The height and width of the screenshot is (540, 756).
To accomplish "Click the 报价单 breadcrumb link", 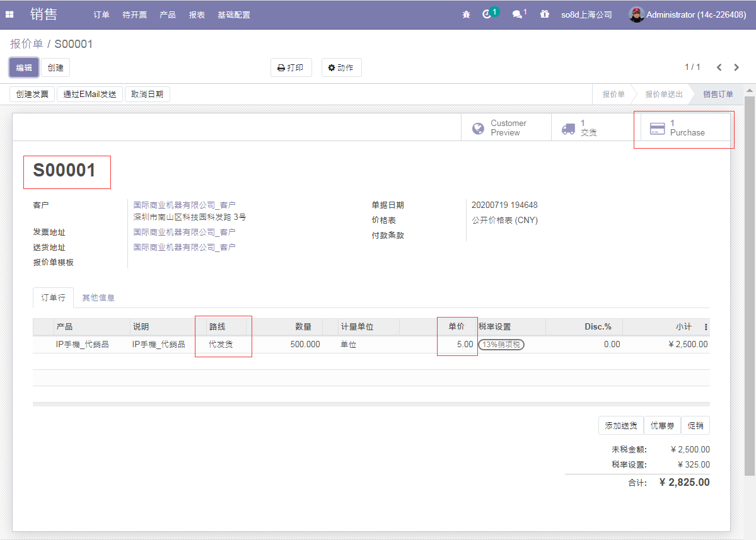I will click(x=26, y=44).
